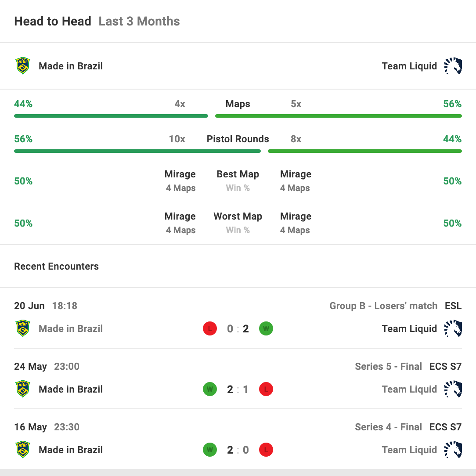The width and height of the screenshot is (476, 476).
Task: Click Team Liquid pistol rounds bar
Action: pos(364,151)
